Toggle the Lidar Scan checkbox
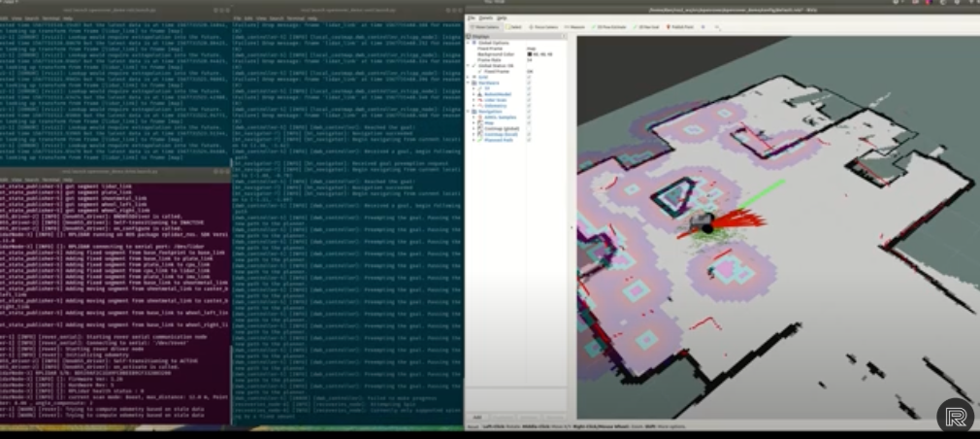The width and height of the screenshot is (980, 439). click(x=529, y=100)
